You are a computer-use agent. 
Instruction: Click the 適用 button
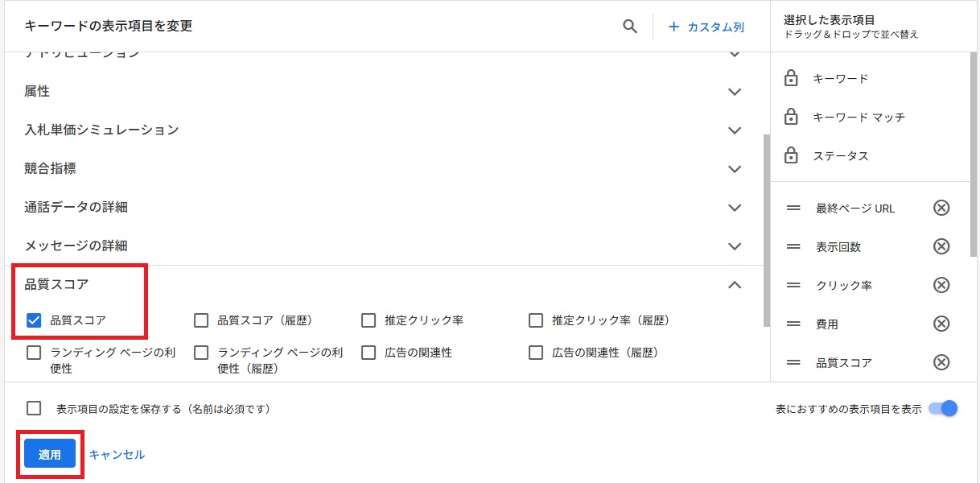(50, 454)
